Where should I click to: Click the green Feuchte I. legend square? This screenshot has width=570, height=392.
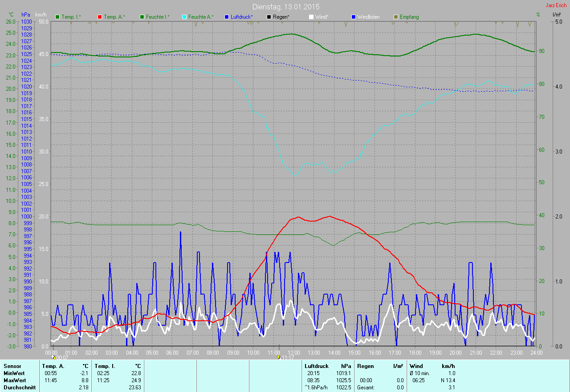click(x=142, y=17)
